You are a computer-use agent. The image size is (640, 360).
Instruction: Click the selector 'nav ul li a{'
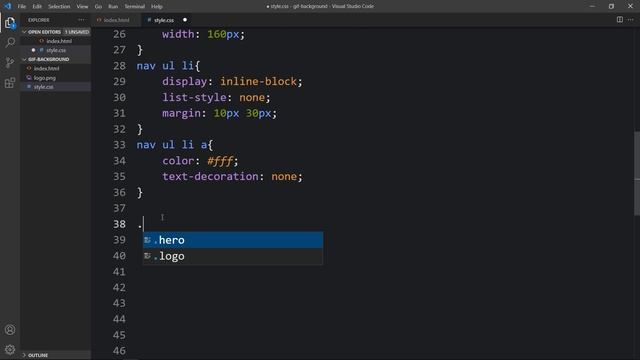pos(175,145)
